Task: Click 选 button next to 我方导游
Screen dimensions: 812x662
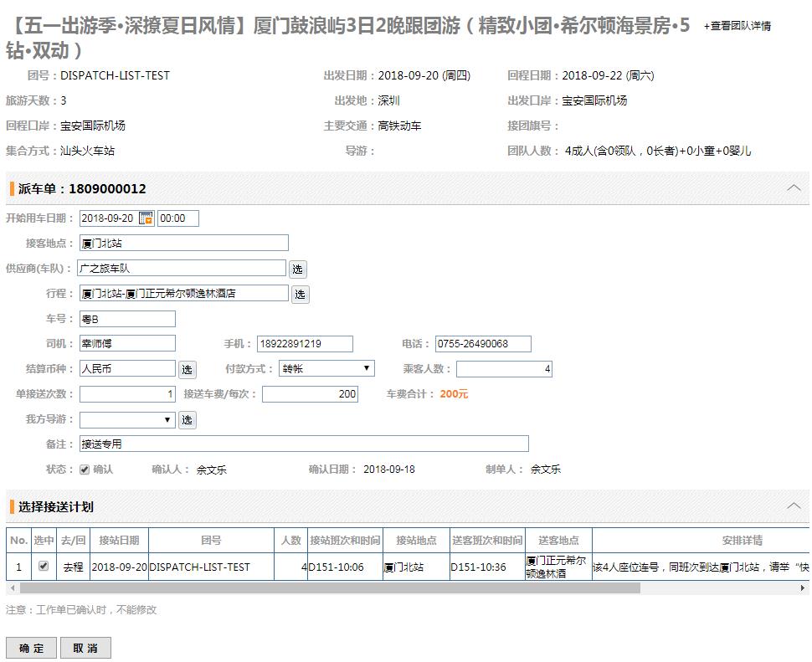Action: point(187,420)
